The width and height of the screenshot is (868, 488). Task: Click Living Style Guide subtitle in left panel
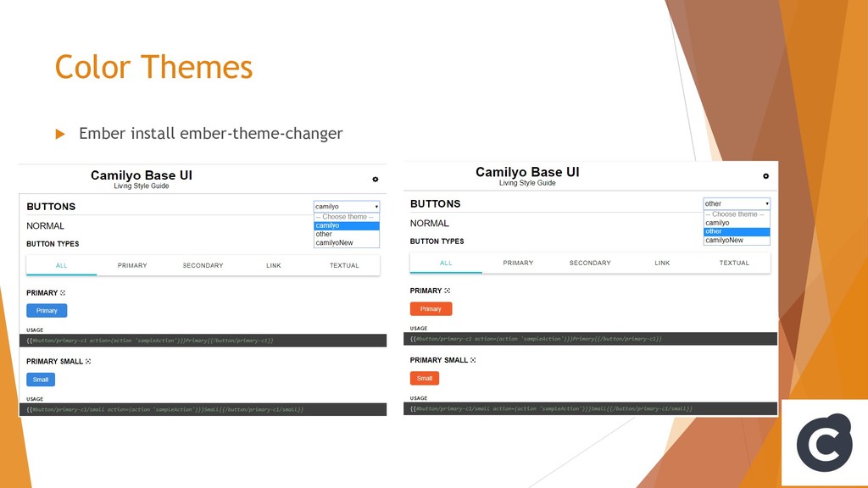142,186
